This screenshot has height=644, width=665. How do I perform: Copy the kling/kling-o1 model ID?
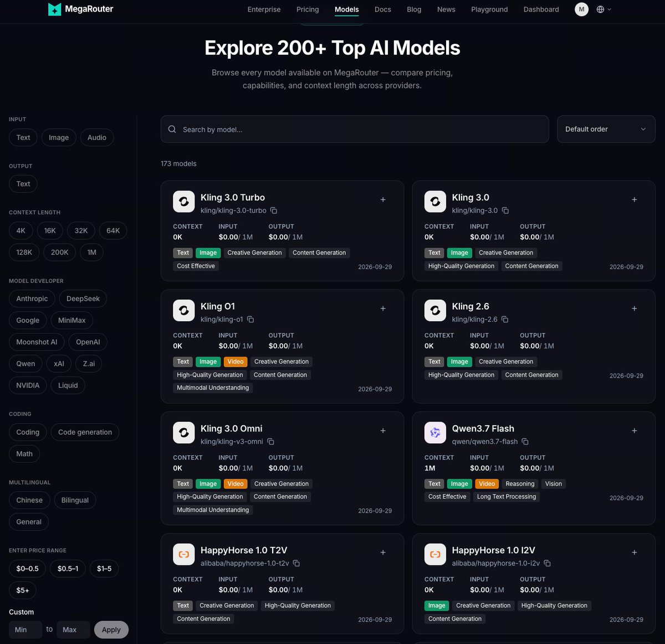[250, 320]
